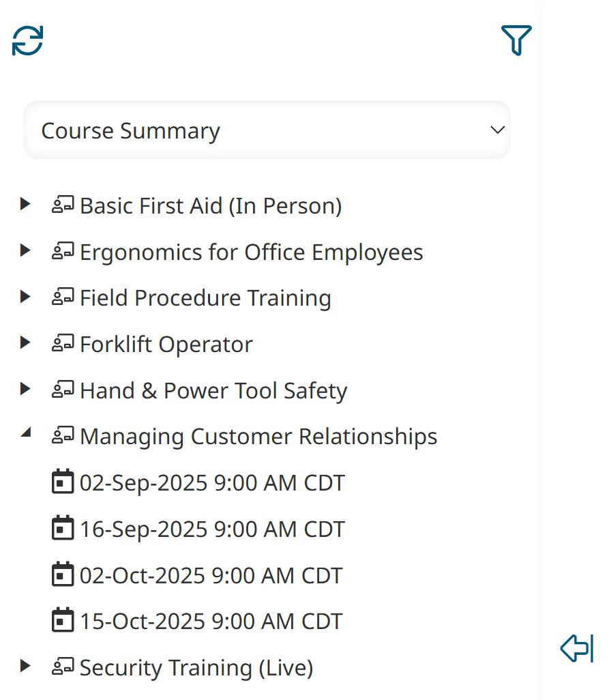The width and height of the screenshot is (611, 700).
Task: Click calendar icon for 02-Sep-2025 session
Action: (63, 482)
